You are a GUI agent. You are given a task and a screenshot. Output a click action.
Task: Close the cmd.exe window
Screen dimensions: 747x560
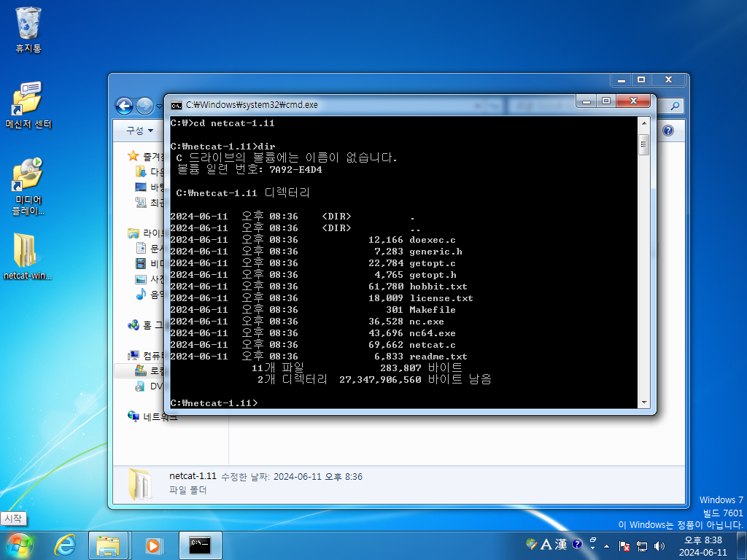click(633, 101)
